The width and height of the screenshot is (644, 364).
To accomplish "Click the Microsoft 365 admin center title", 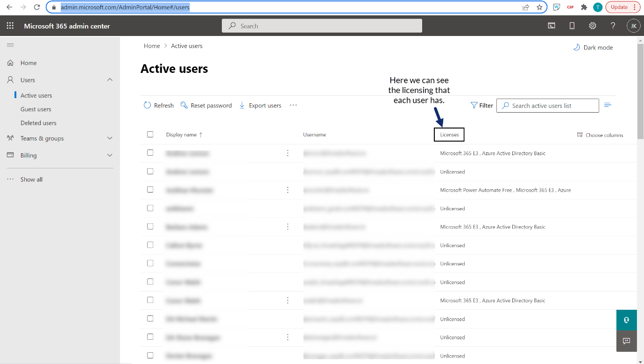I will 67,26.
